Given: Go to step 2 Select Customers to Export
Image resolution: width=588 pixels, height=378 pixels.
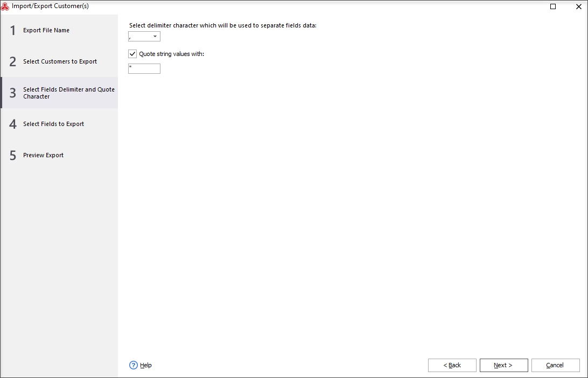Looking at the screenshot, I should tap(59, 61).
